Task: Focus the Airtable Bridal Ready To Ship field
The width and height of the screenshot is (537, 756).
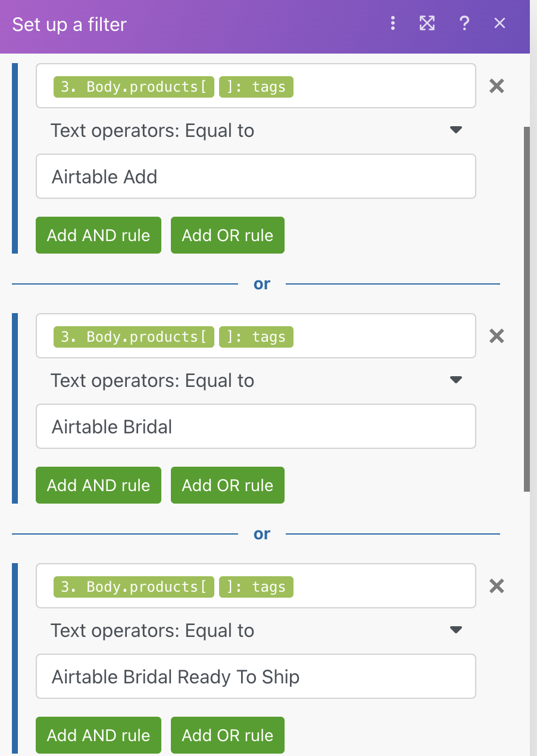Action: click(x=256, y=677)
